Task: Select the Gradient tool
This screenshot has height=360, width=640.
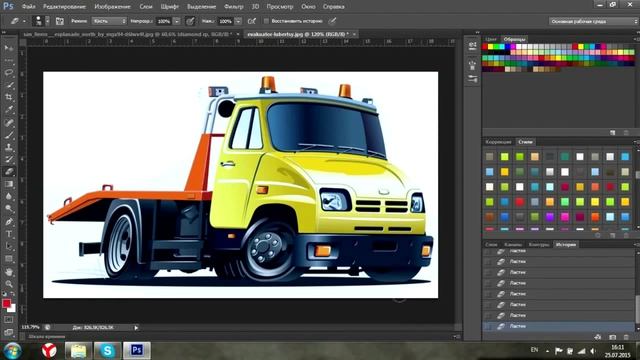Action: [x=9, y=184]
